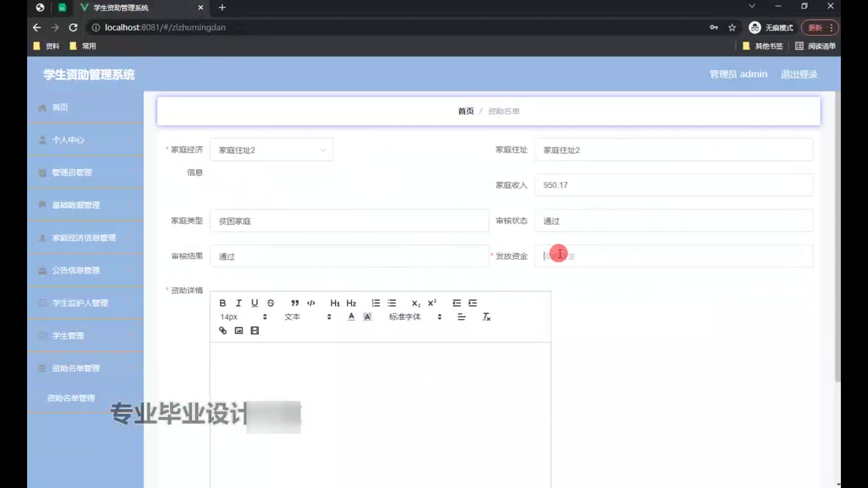Insert a hyperlink via link icon

click(x=222, y=331)
